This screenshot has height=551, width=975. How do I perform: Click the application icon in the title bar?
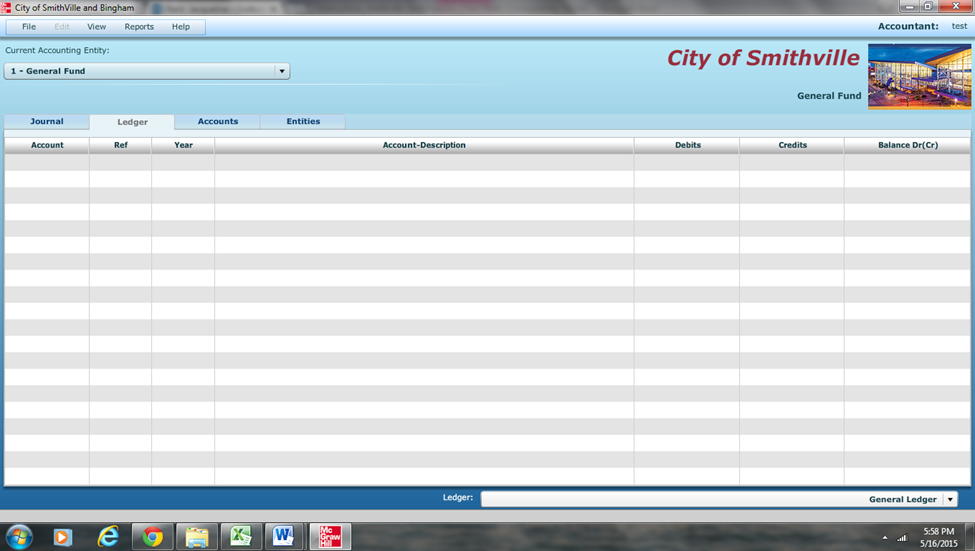[x=6, y=7]
